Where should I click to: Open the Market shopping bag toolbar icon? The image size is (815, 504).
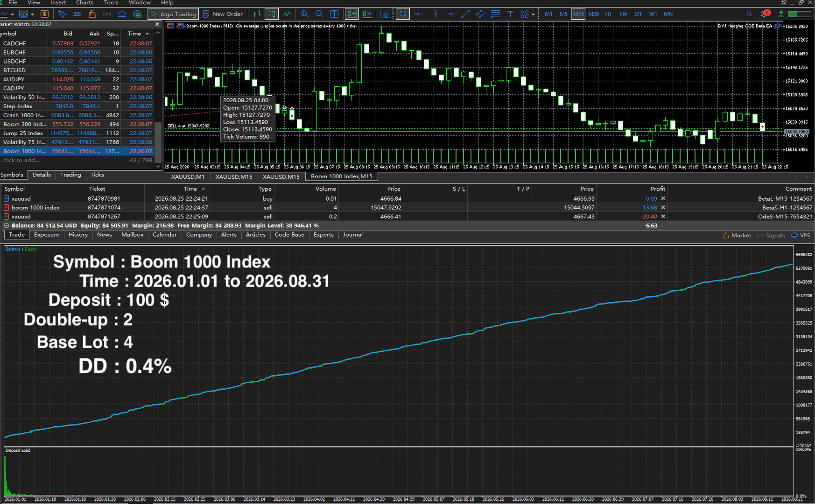point(92,14)
